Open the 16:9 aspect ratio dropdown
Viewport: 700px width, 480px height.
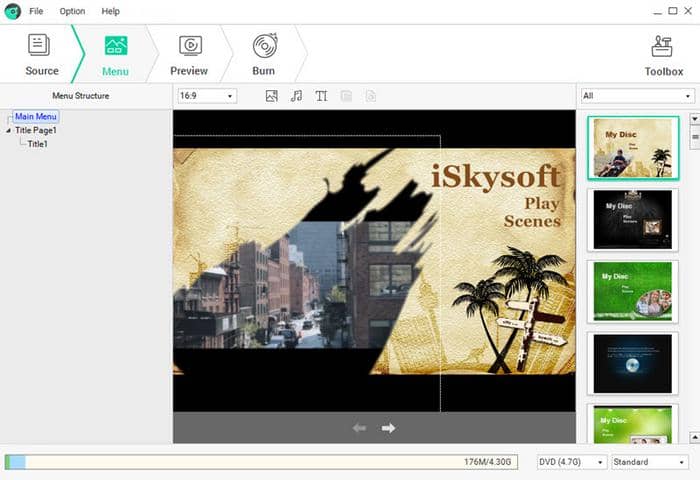[x=207, y=96]
